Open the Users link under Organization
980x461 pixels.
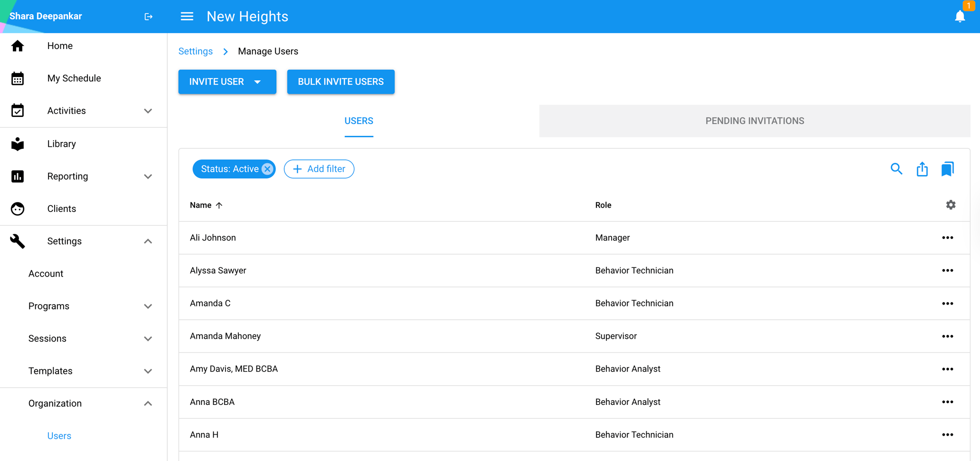pos(59,436)
